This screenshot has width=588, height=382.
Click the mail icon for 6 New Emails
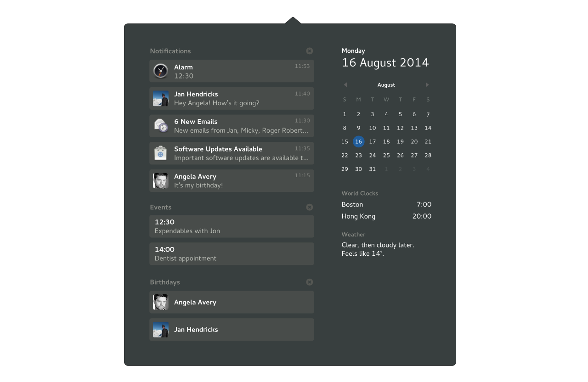pos(161,126)
